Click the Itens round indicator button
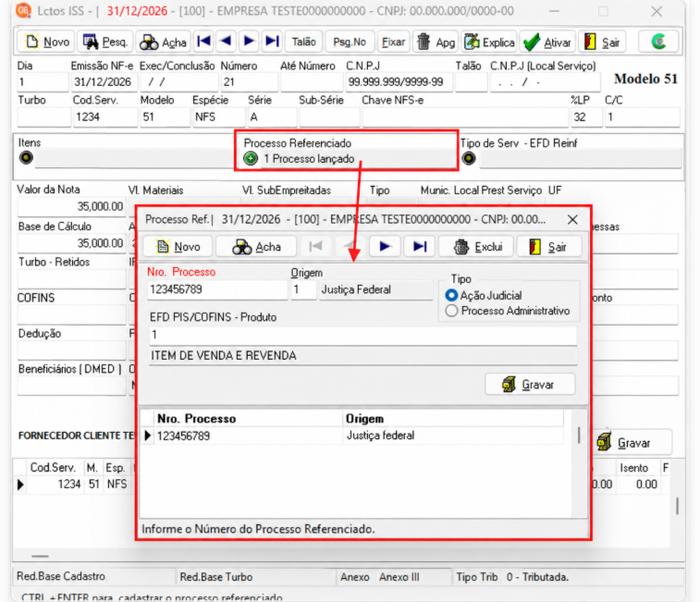 click(26, 157)
